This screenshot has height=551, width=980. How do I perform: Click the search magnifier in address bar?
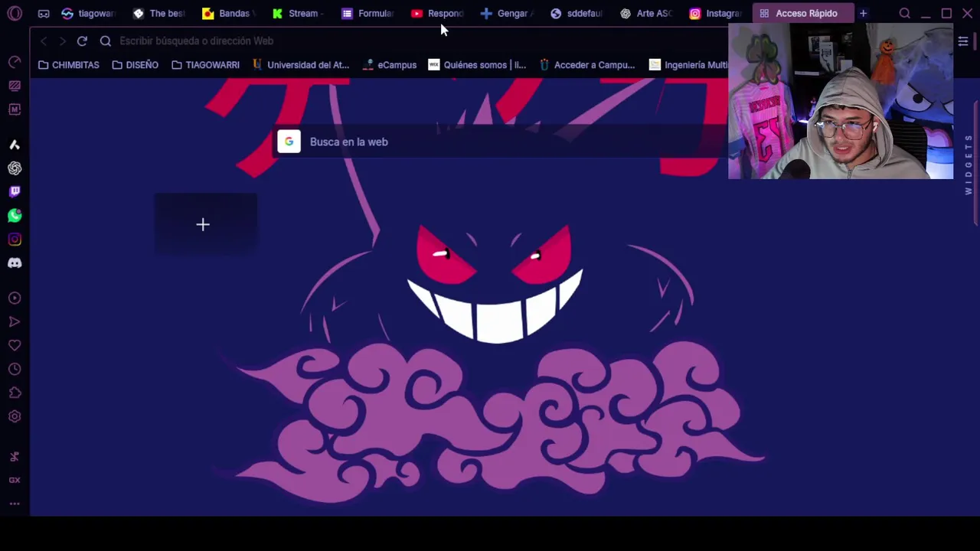click(106, 41)
